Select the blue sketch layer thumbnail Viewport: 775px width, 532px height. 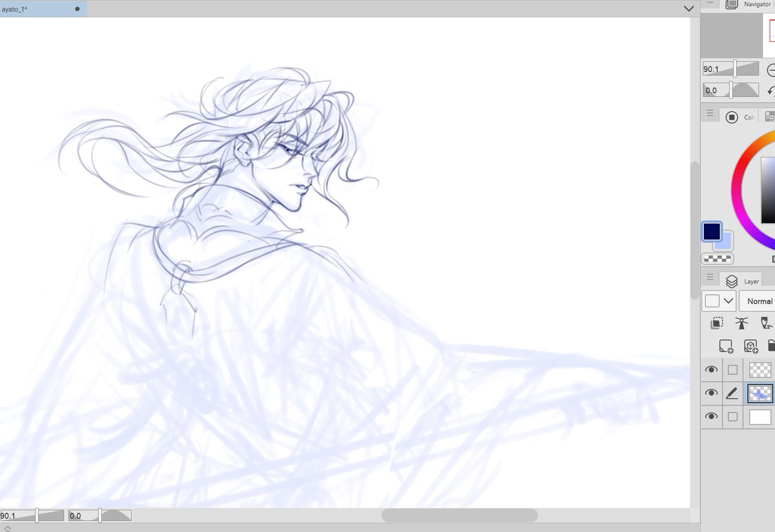click(760, 393)
